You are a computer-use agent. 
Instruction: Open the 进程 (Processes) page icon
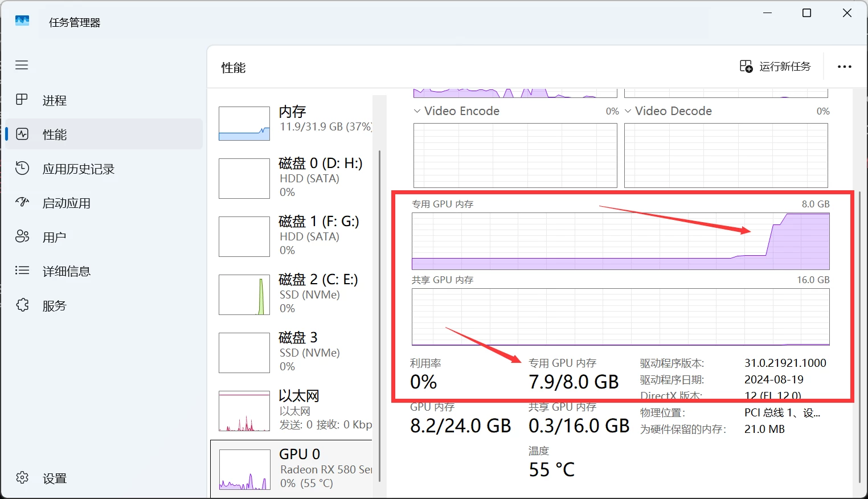tap(22, 100)
